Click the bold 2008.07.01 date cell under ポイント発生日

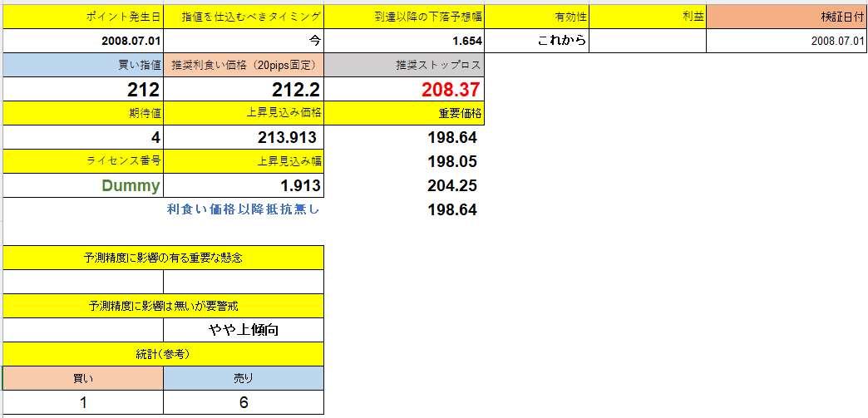(x=83, y=41)
